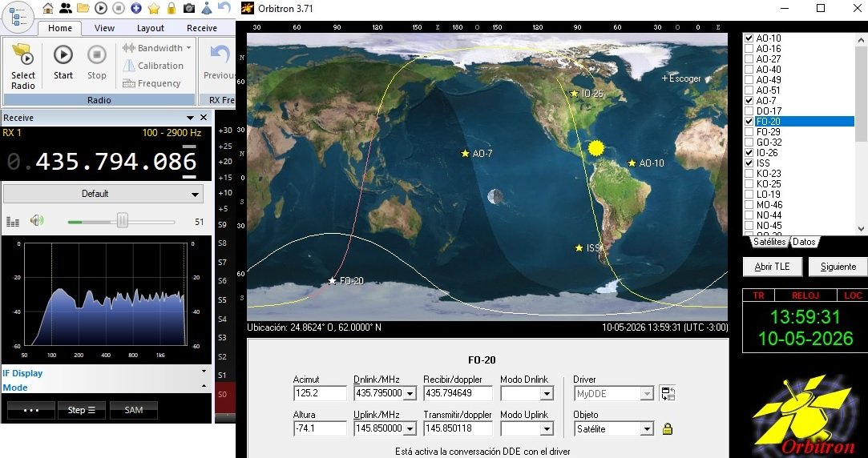Open the Default profile dropdown
Viewport: 868px width, 458px height.
103,194
